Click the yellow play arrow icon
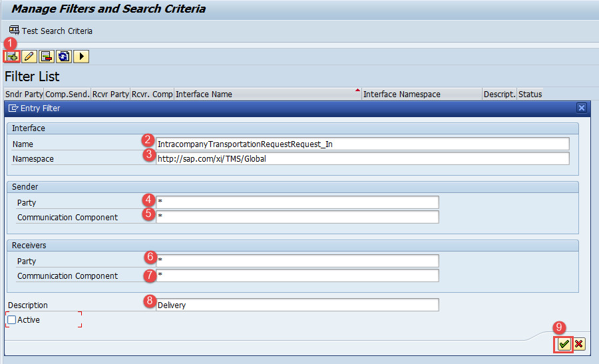The width and height of the screenshot is (599, 364). pyautogui.click(x=81, y=57)
